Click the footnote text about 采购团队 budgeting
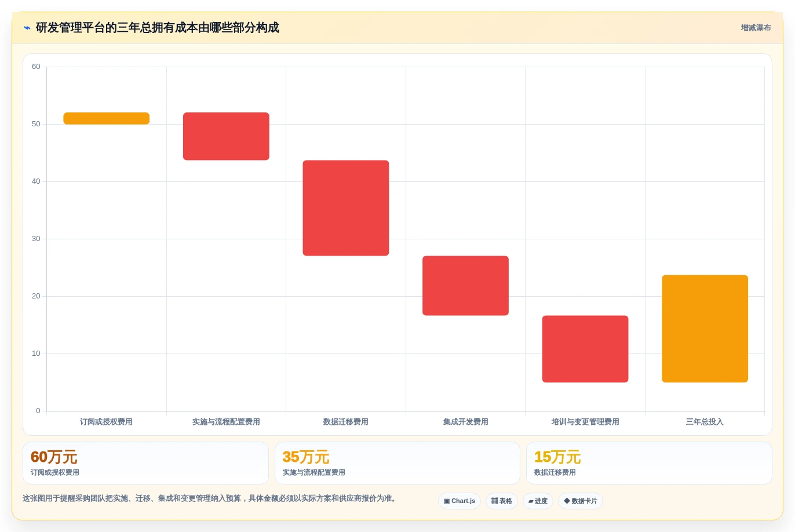The width and height of the screenshot is (795, 532). (x=211, y=498)
